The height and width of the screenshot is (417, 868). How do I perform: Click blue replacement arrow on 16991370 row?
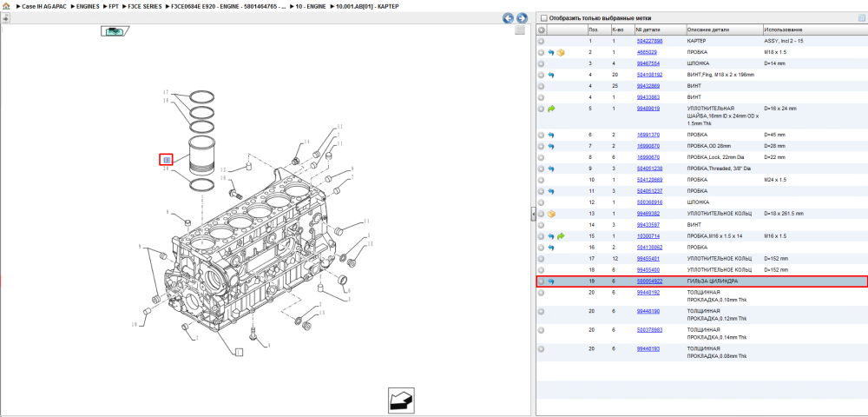[551, 136]
